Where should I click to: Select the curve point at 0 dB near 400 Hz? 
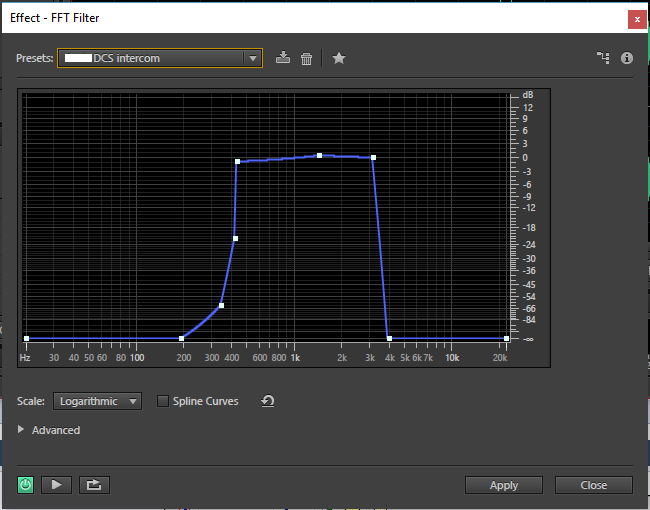pos(238,162)
